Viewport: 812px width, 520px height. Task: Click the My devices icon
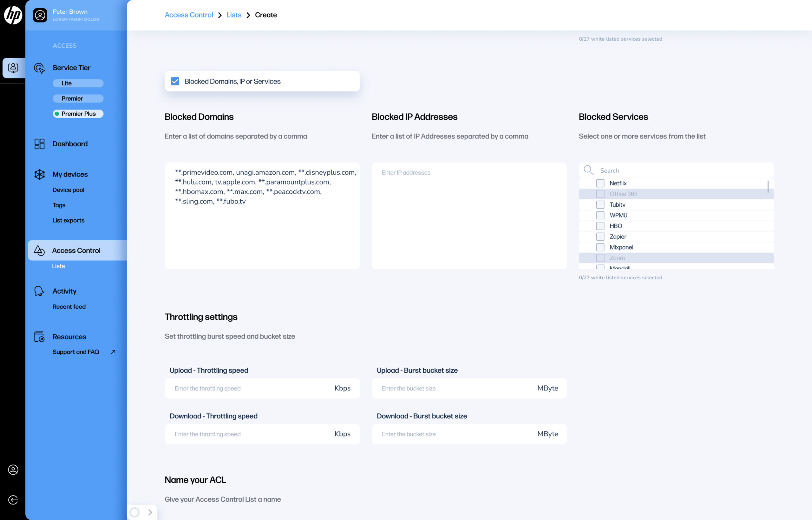[39, 174]
